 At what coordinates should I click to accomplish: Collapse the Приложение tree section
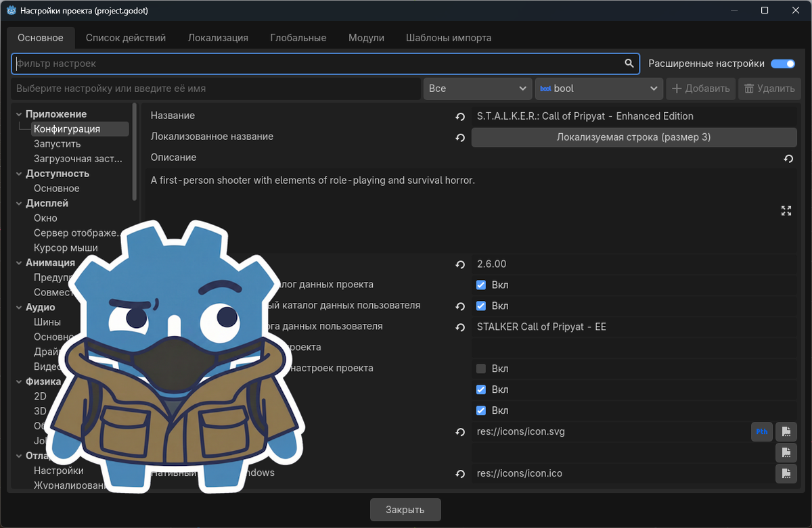[18, 114]
